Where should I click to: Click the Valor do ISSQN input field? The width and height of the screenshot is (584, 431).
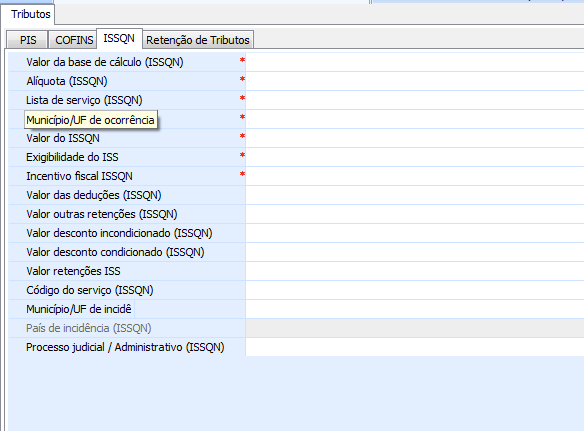click(x=415, y=138)
